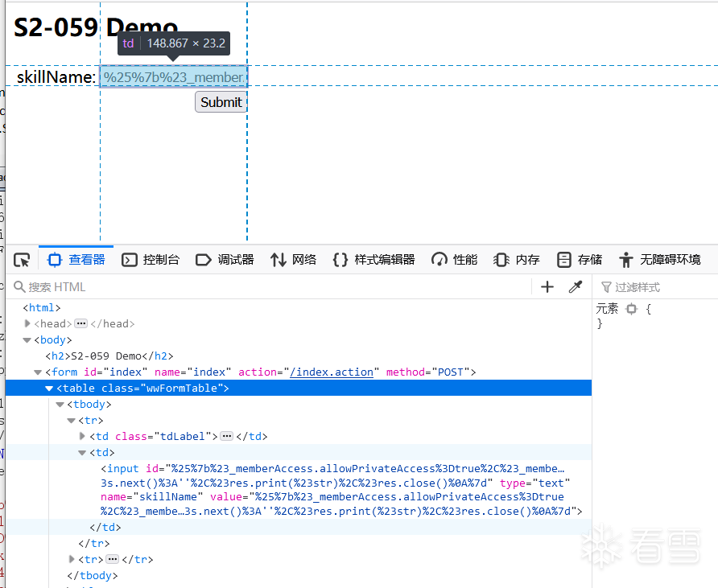
Task: Open the 查看器 inspector tab
Action: pos(76,260)
